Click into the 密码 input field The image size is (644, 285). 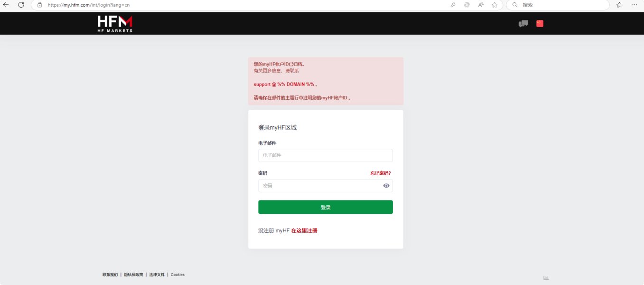tap(326, 186)
